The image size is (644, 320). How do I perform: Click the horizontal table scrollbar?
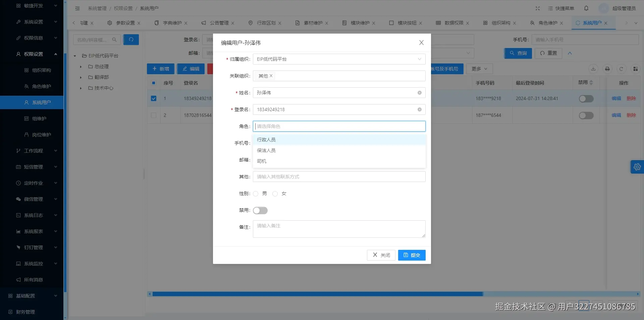pyautogui.click(x=318, y=294)
